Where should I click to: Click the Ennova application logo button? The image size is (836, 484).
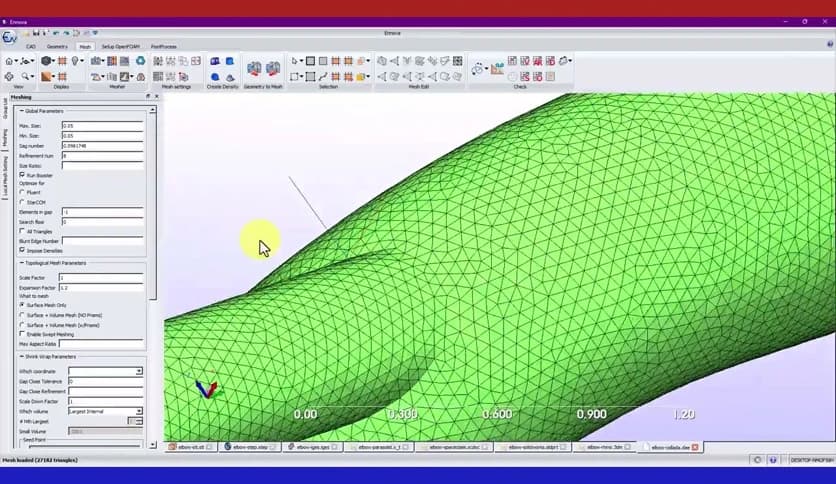[x=9, y=37]
